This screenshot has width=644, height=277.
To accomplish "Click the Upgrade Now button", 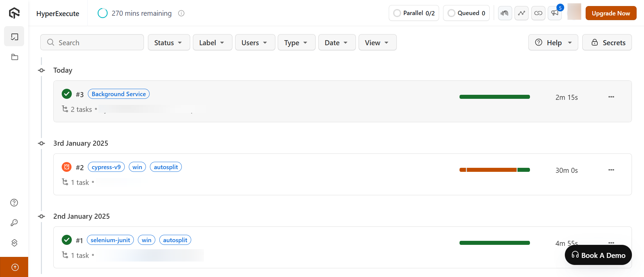I will click(x=611, y=13).
